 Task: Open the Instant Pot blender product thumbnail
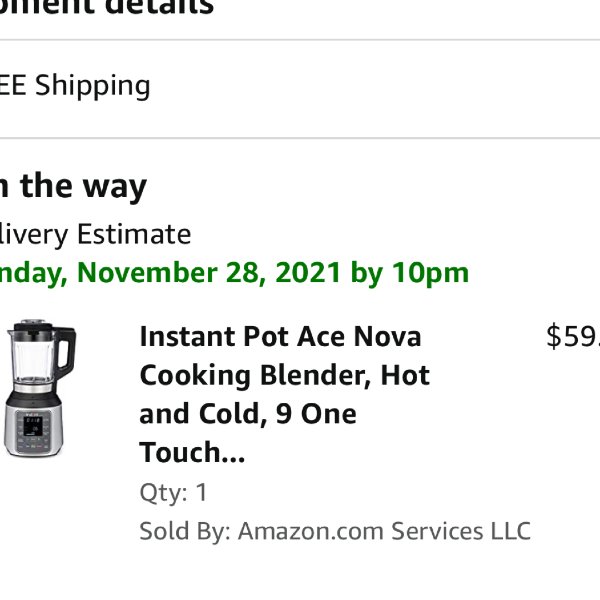pyautogui.click(x=39, y=388)
